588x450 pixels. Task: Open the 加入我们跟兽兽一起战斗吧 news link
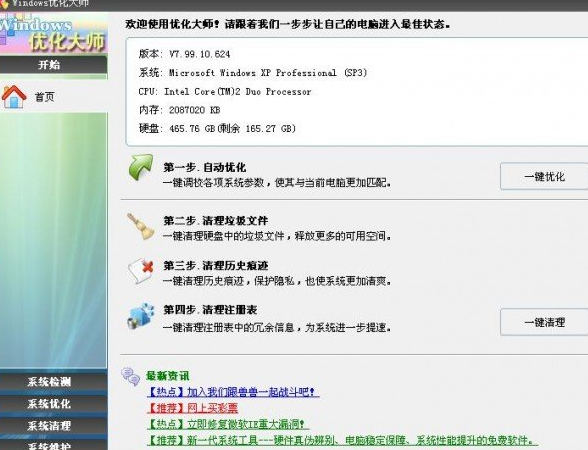[x=232, y=392]
